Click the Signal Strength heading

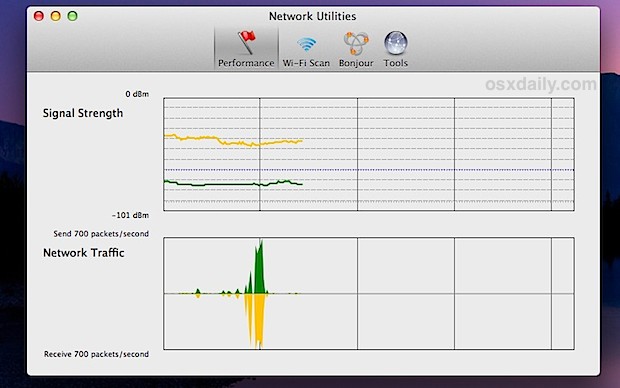[x=83, y=113]
